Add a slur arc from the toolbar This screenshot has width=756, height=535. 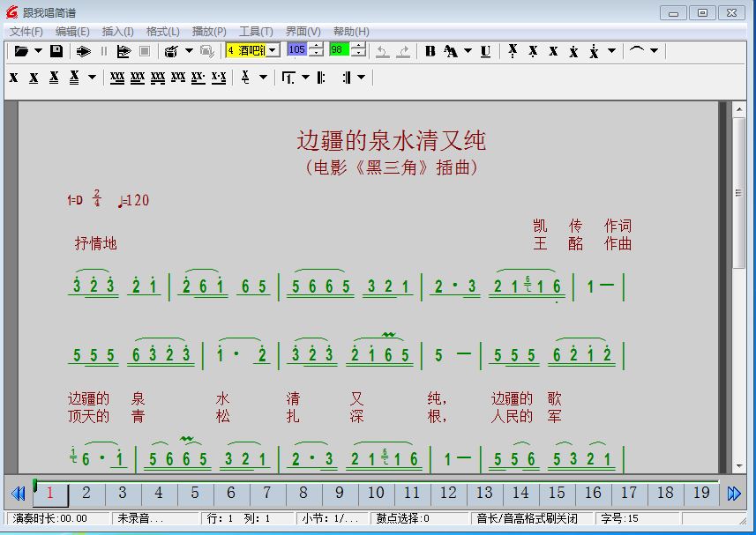[638, 52]
